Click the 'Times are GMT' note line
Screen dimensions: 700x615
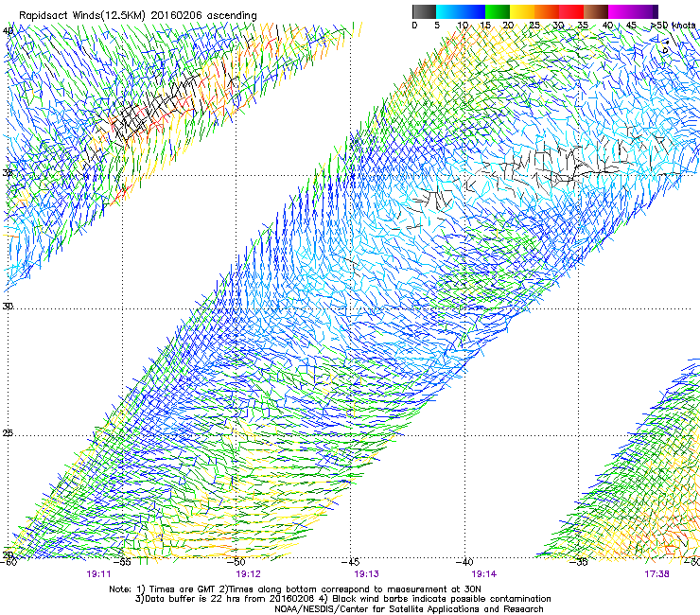coord(295,589)
